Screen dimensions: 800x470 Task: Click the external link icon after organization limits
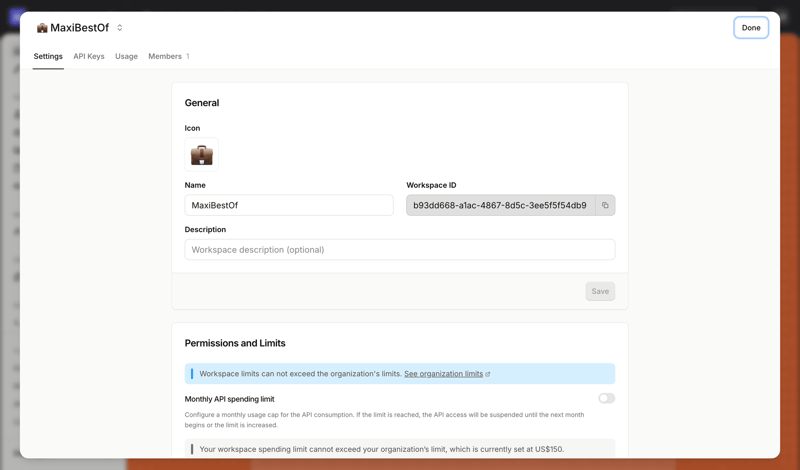[x=488, y=374]
